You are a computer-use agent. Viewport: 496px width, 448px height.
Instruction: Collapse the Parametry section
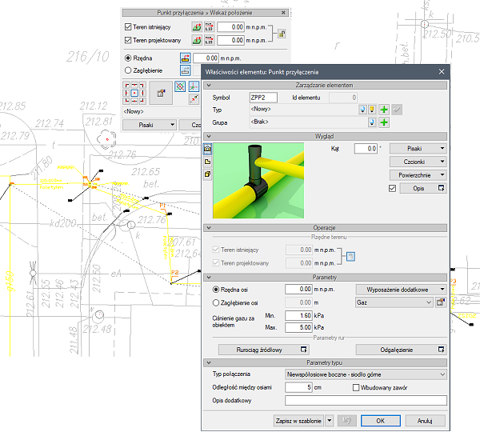click(209, 278)
